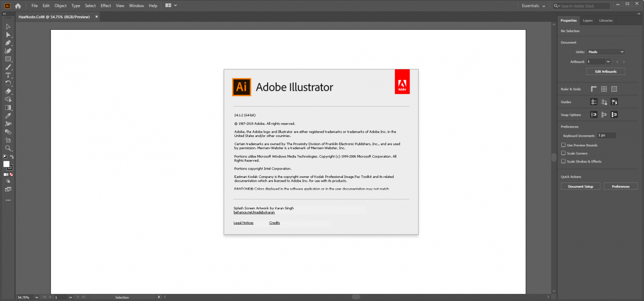Check the Scale Corners option
The width and height of the screenshot is (644, 301).
563,153
